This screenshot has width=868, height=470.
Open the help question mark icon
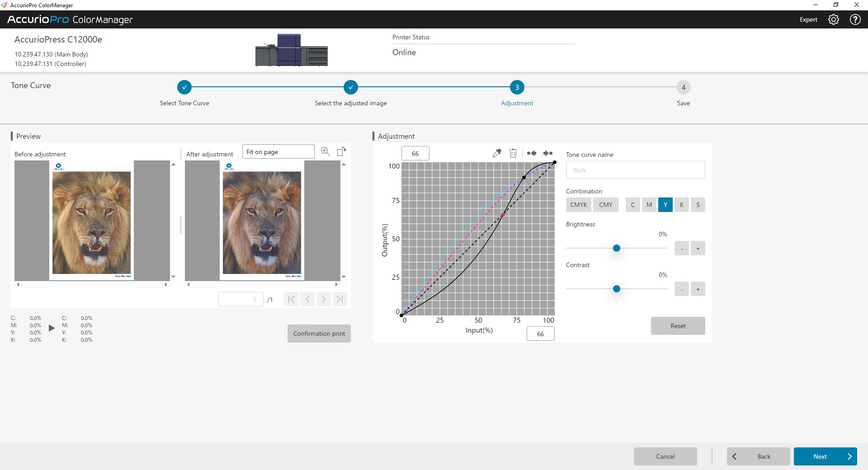coord(855,19)
